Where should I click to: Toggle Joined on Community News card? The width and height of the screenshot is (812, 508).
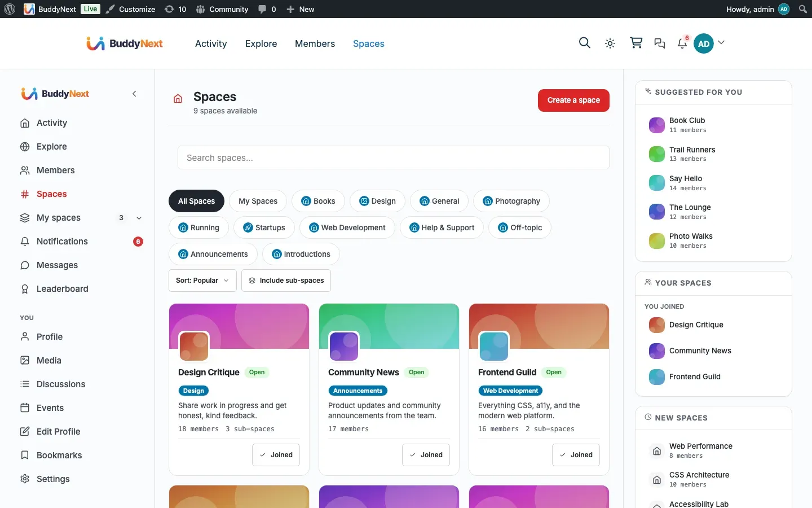(x=426, y=455)
